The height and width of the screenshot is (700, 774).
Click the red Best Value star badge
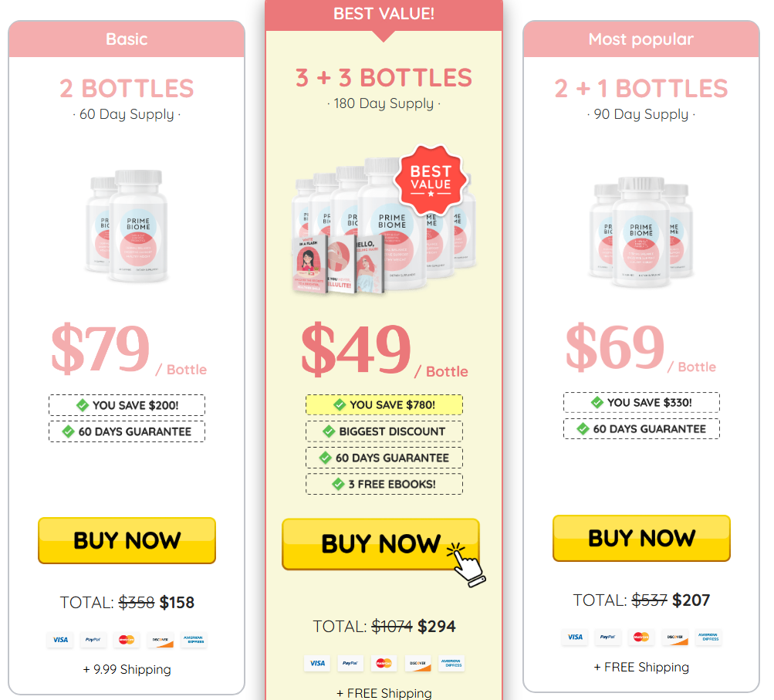(431, 180)
